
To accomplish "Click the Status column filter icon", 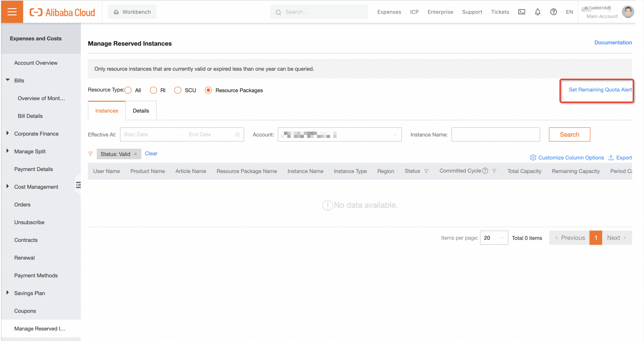I will pyautogui.click(x=426, y=171).
